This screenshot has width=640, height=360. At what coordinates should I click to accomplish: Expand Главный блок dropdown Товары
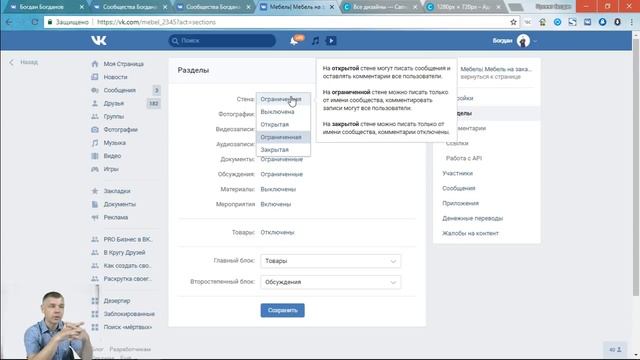click(x=331, y=261)
